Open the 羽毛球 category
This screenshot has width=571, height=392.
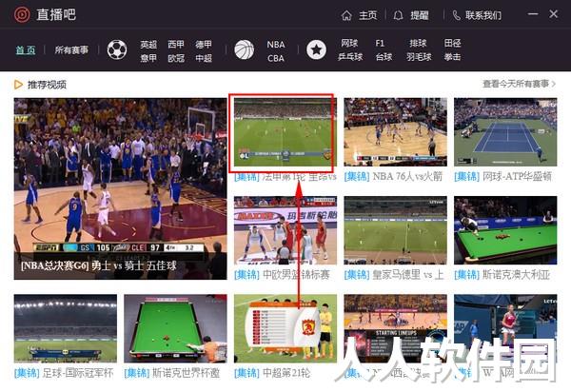pyautogui.click(x=419, y=57)
